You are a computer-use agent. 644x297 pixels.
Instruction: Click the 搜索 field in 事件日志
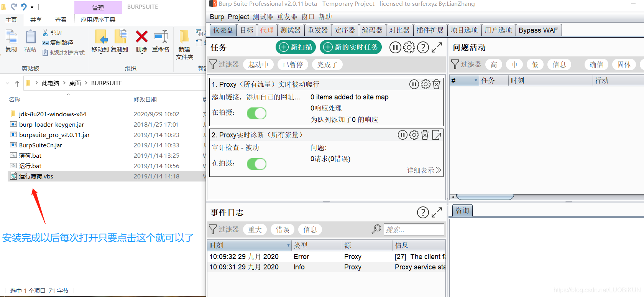(414, 229)
